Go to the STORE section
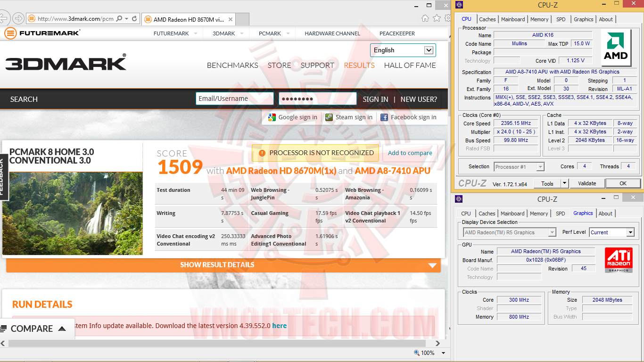Viewport: 644px width, 362px height. point(280,66)
